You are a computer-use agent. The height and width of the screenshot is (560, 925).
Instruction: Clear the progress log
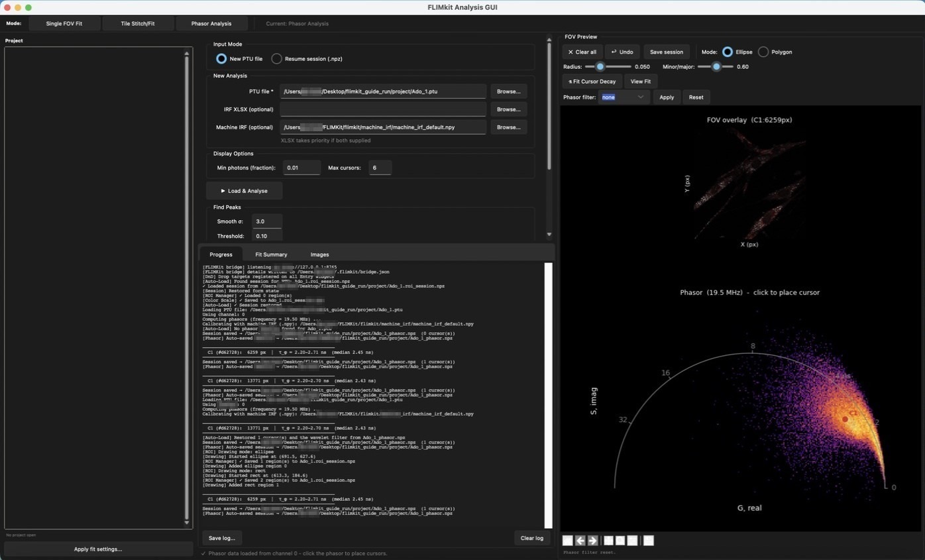(x=531, y=538)
